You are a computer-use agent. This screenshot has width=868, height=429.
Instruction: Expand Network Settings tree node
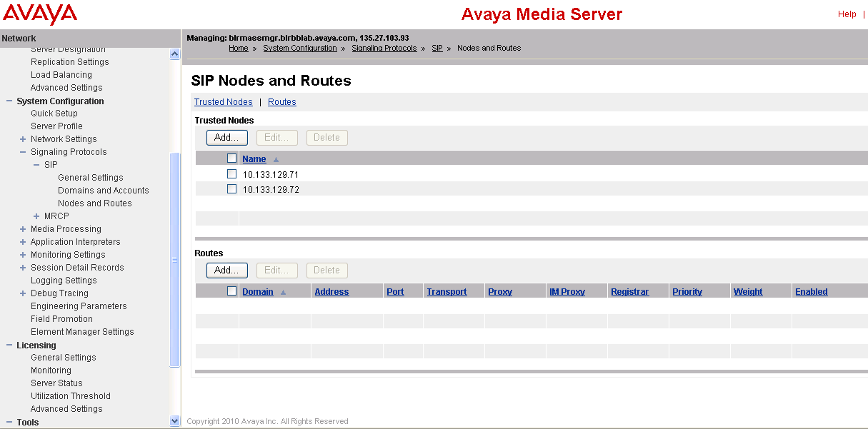pos(23,139)
